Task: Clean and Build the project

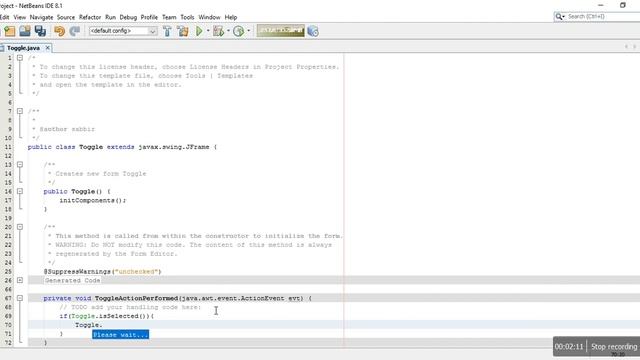Action: point(183,31)
